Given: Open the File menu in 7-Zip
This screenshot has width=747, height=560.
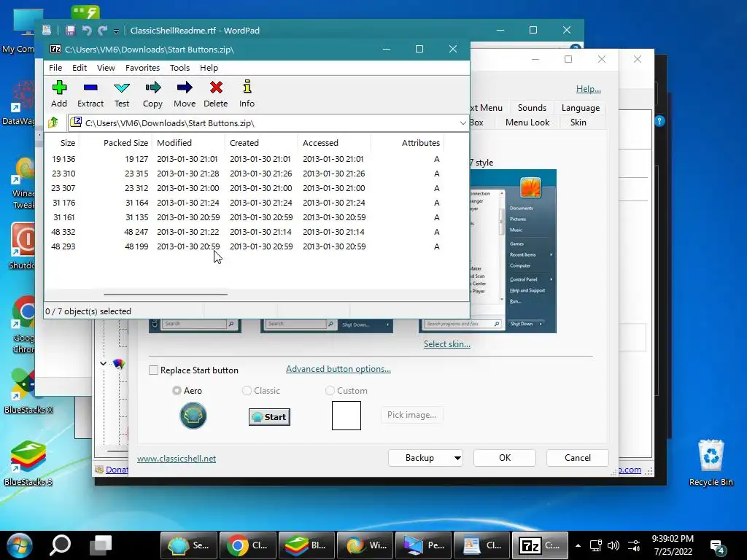Looking at the screenshot, I should pos(55,68).
